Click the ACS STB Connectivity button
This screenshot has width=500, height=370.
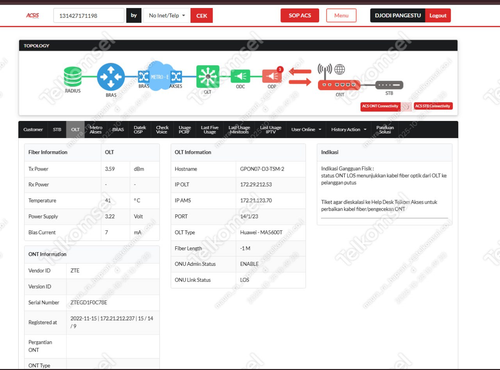(x=433, y=106)
